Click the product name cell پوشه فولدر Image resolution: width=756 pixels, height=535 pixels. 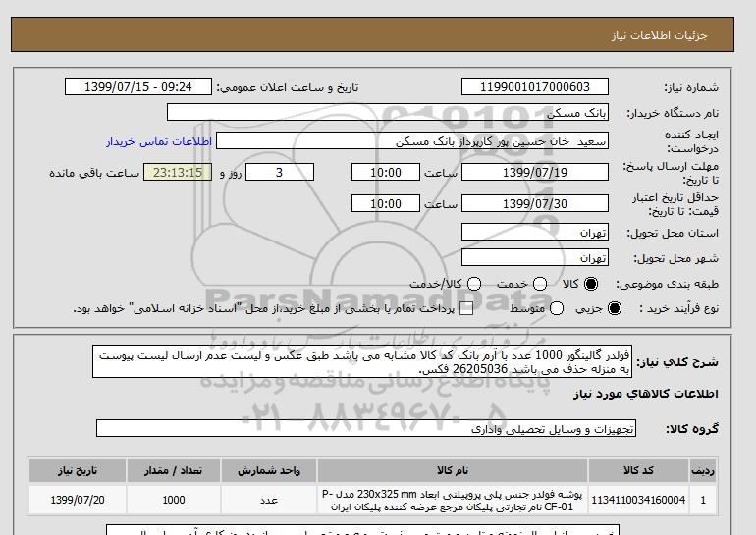coord(453,501)
